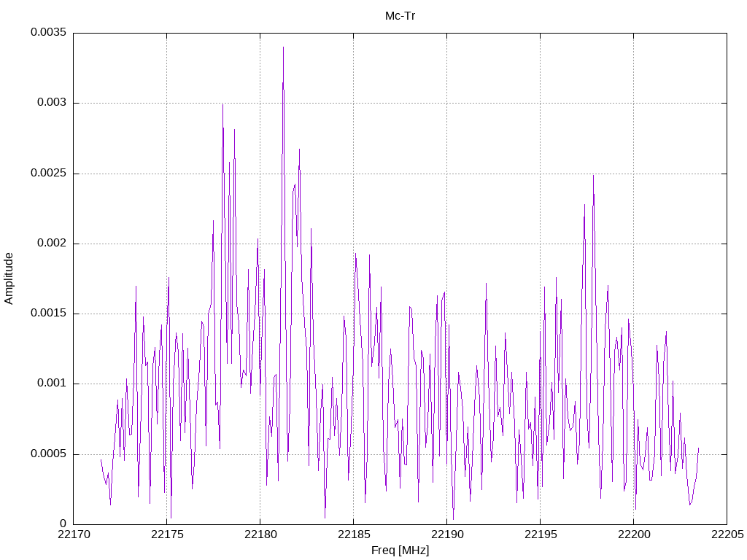Click the spectrum peak near 22178 MHz

pos(222,105)
